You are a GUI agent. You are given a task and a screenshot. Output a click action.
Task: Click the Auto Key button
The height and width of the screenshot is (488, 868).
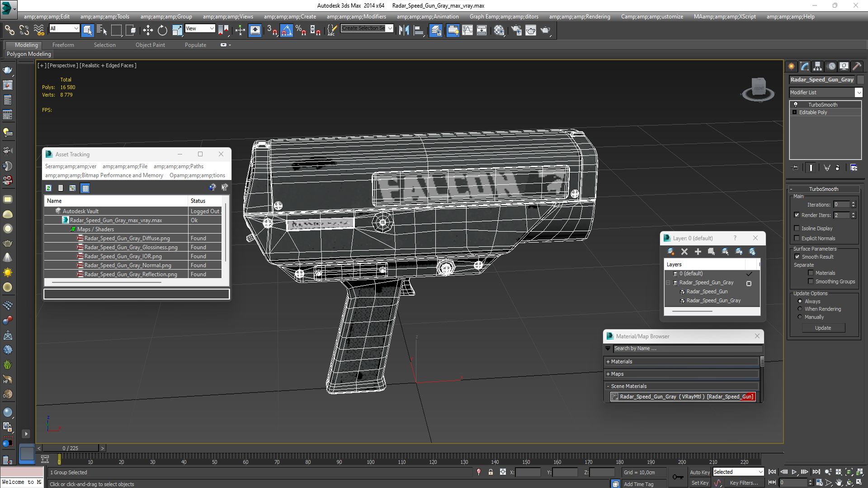click(699, 472)
